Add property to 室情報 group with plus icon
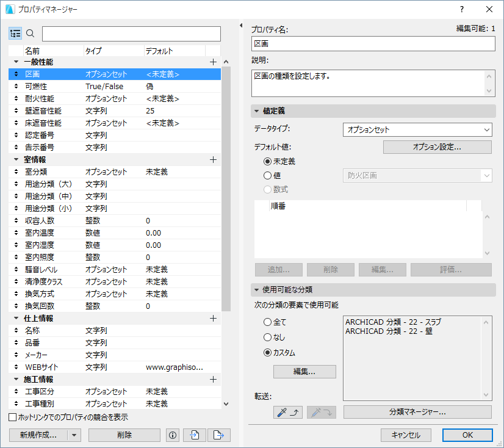Viewport: 504px width, 448px height. pyautogui.click(x=213, y=160)
